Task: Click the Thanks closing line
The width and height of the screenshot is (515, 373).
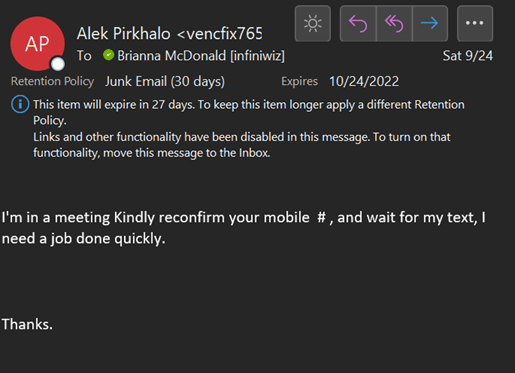Action: click(27, 324)
